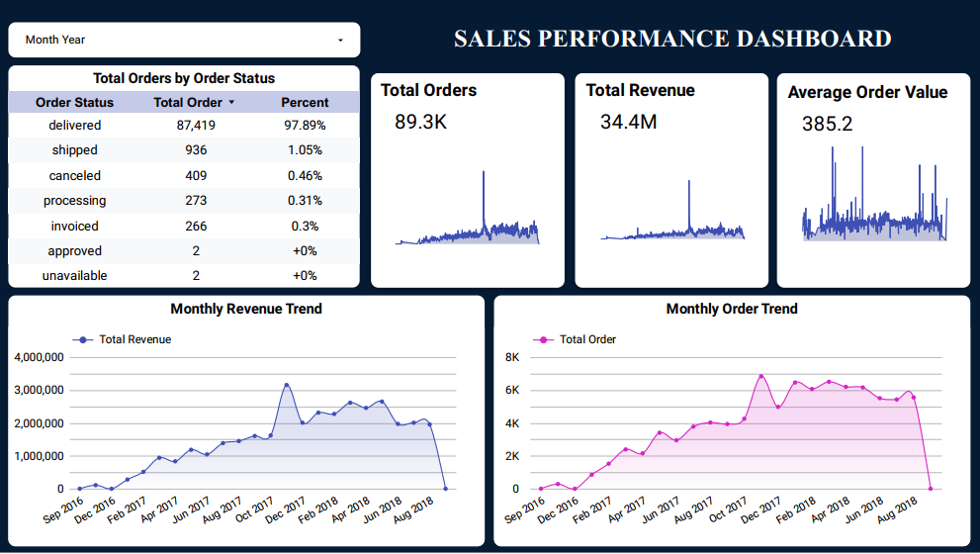
Task: Click the Month Year dropdown arrow
Action: coord(341,41)
